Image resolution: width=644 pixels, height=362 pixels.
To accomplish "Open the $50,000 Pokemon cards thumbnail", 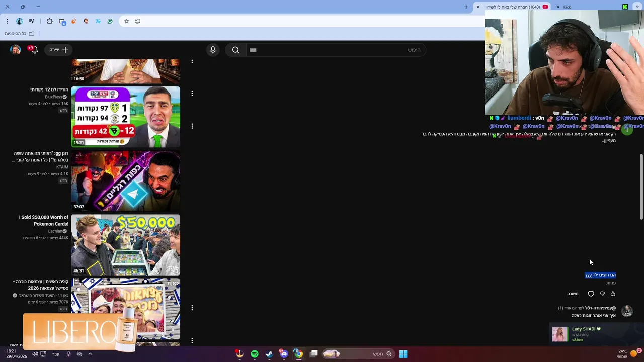I will [125, 244].
